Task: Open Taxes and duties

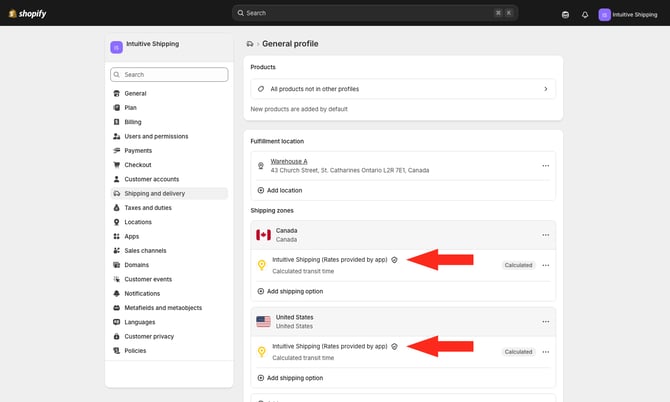Action: [148, 208]
